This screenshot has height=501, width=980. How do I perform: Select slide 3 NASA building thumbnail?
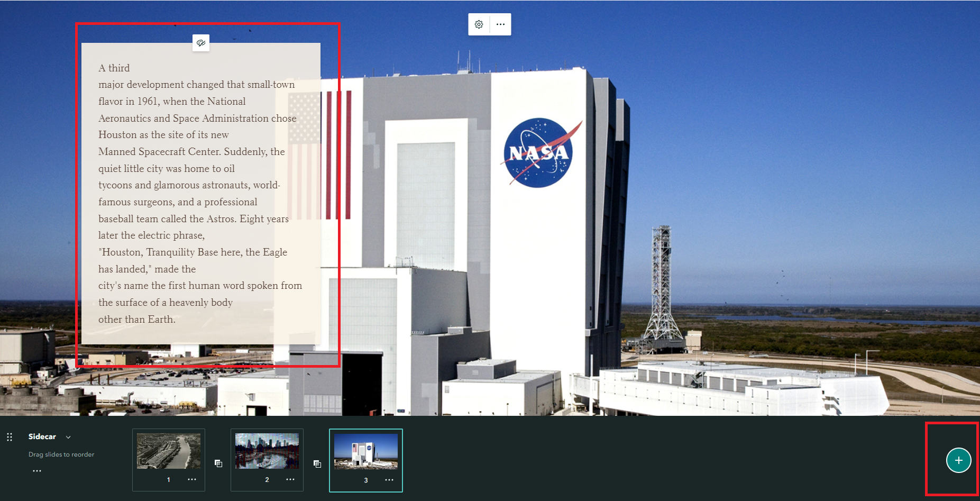point(365,451)
